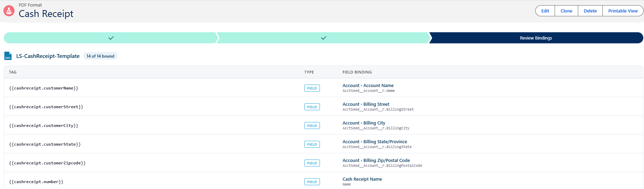Click the Account › Billing Zip/Postal Code binding

376,160
